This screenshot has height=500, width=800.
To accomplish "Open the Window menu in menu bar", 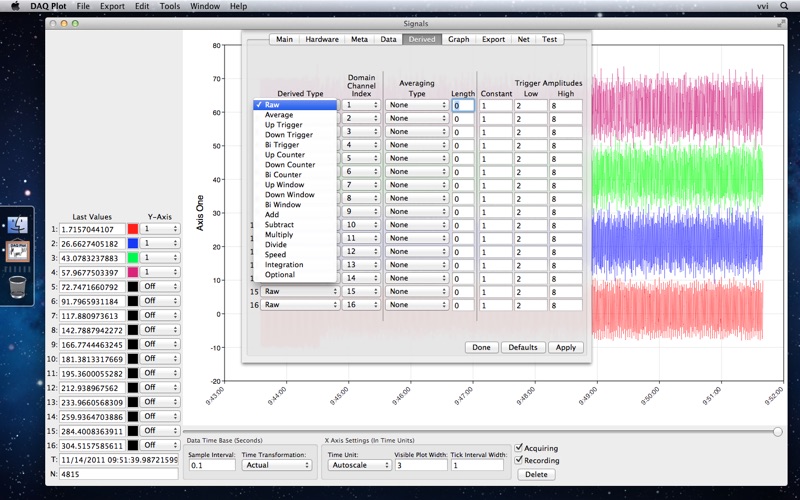I will pyautogui.click(x=205, y=6).
